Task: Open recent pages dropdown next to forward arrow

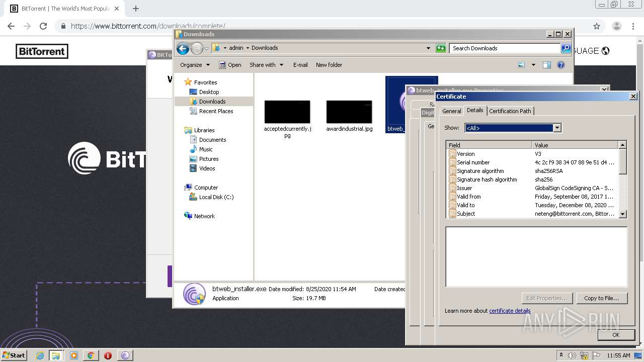Action: point(206,49)
